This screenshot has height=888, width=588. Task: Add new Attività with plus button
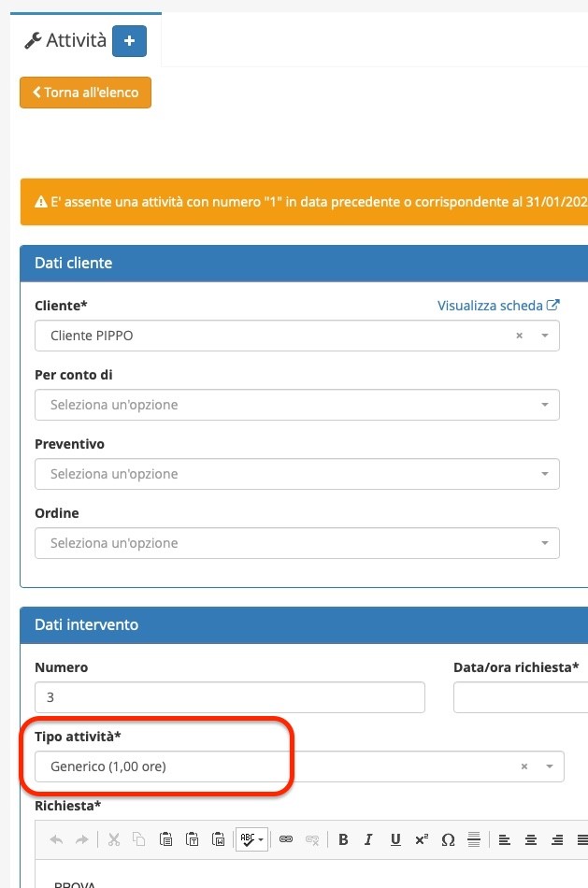(x=129, y=41)
